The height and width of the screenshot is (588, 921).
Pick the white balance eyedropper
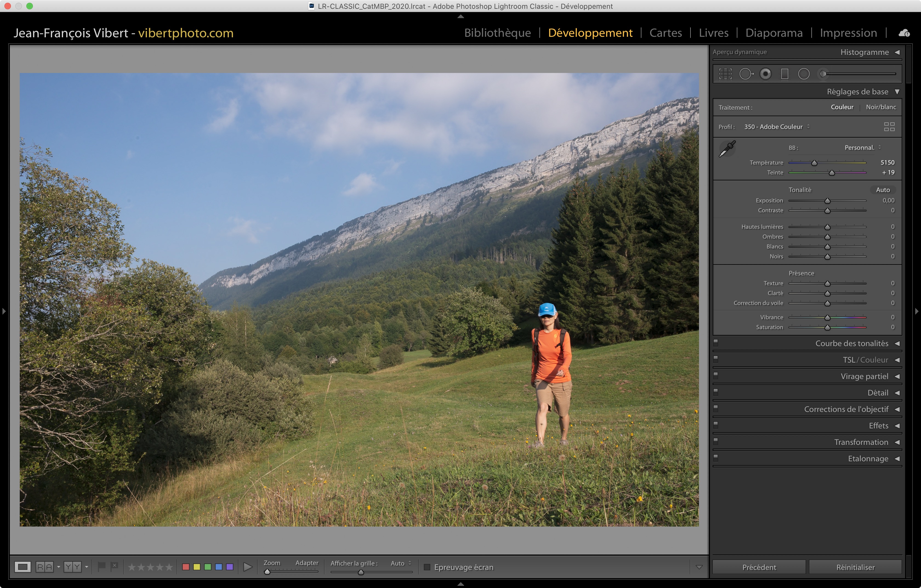click(x=727, y=149)
